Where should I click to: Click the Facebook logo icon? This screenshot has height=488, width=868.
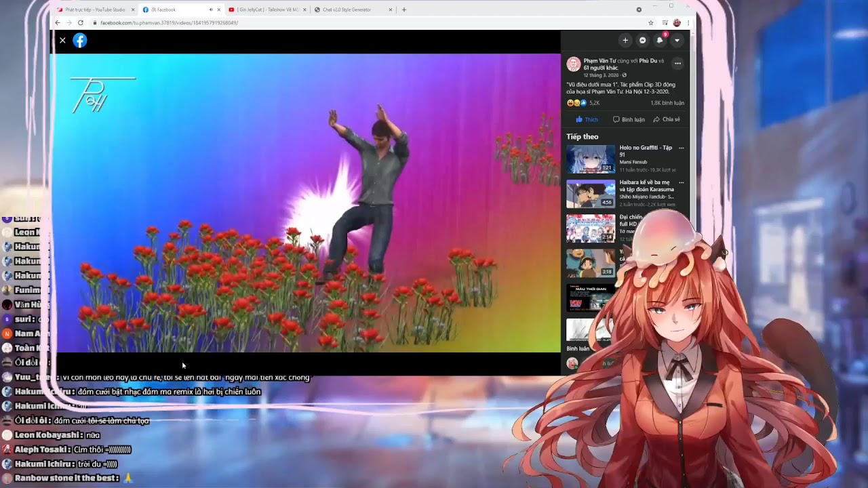point(80,41)
